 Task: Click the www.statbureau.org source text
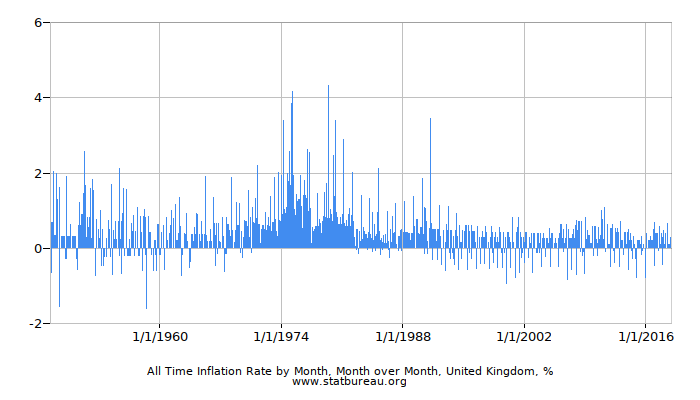coord(350,382)
